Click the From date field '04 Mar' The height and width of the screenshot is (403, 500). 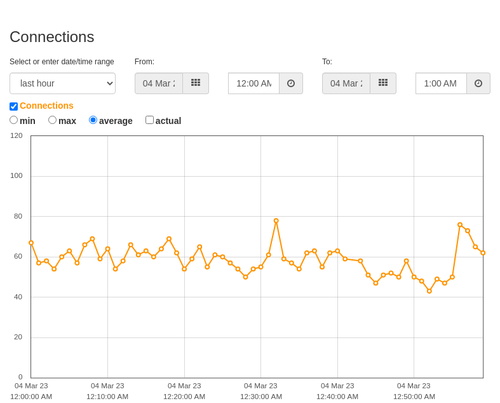point(159,83)
